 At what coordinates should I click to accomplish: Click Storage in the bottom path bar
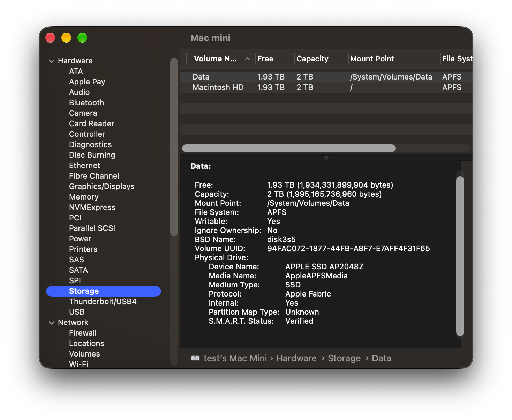pyautogui.click(x=344, y=358)
